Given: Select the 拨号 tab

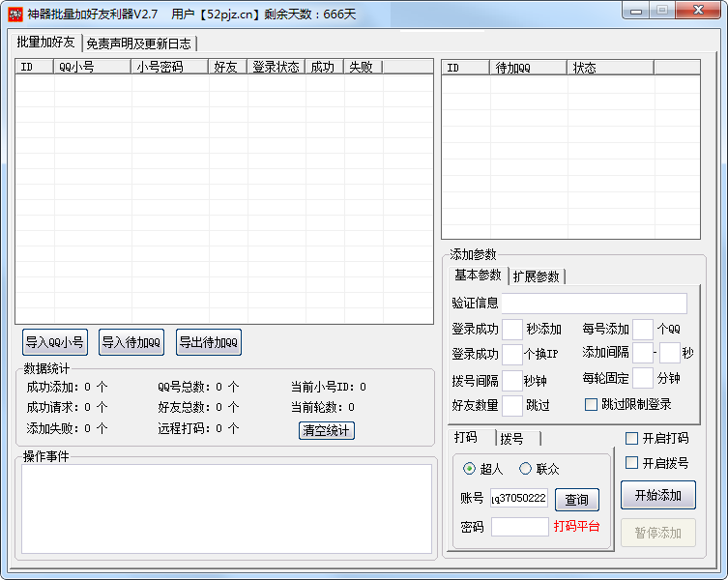Looking at the screenshot, I should tap(512, 439).
